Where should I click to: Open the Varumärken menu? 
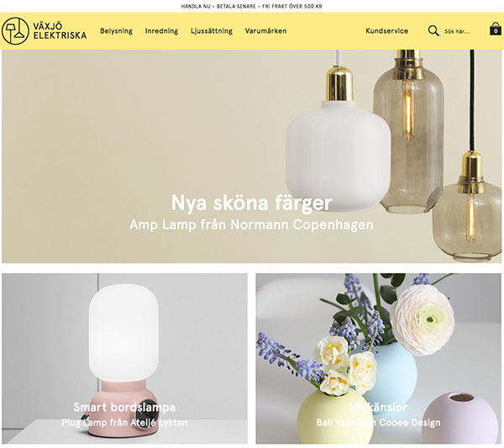[265, 31]
